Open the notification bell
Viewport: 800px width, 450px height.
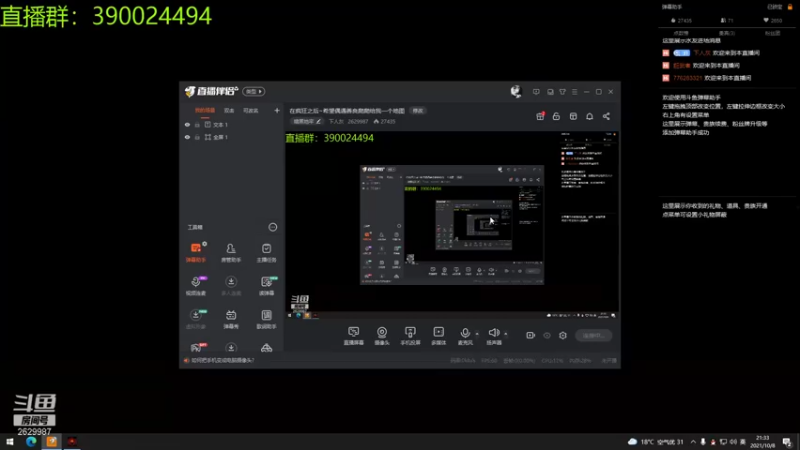(x=589, y=116)
